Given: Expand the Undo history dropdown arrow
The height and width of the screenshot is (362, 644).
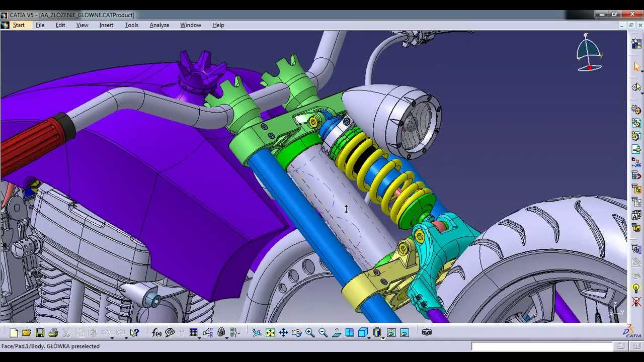Looking at the screenshot, I should click(x=112, y=337).
